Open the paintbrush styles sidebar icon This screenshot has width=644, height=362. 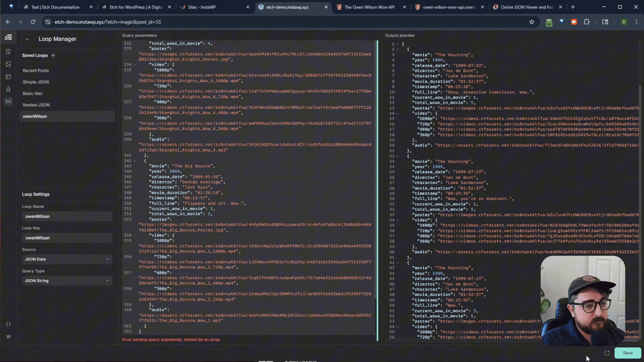point(8,89)
